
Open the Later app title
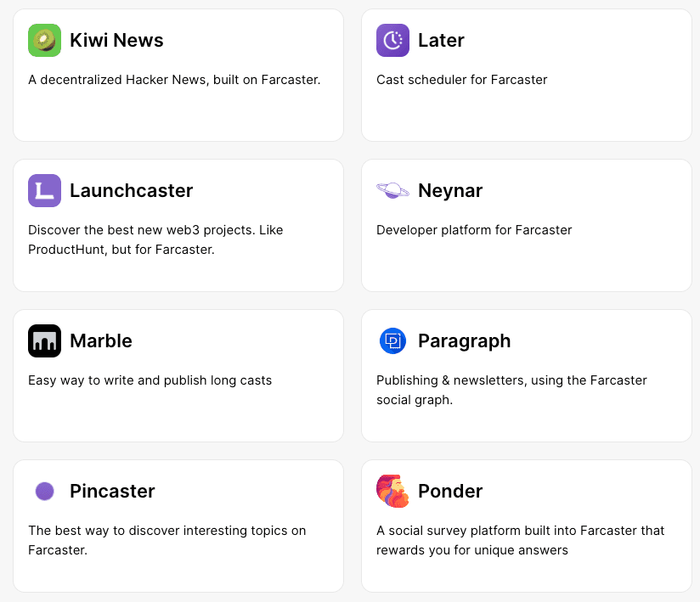pos(441,40)
